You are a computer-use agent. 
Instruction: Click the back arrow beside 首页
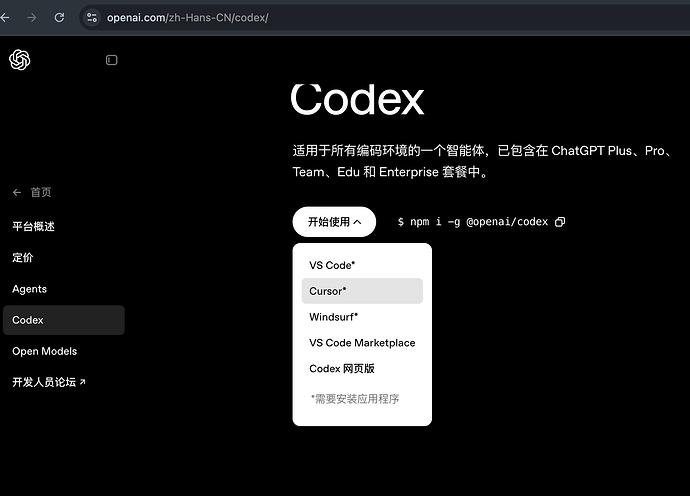[x=17, y=192]
